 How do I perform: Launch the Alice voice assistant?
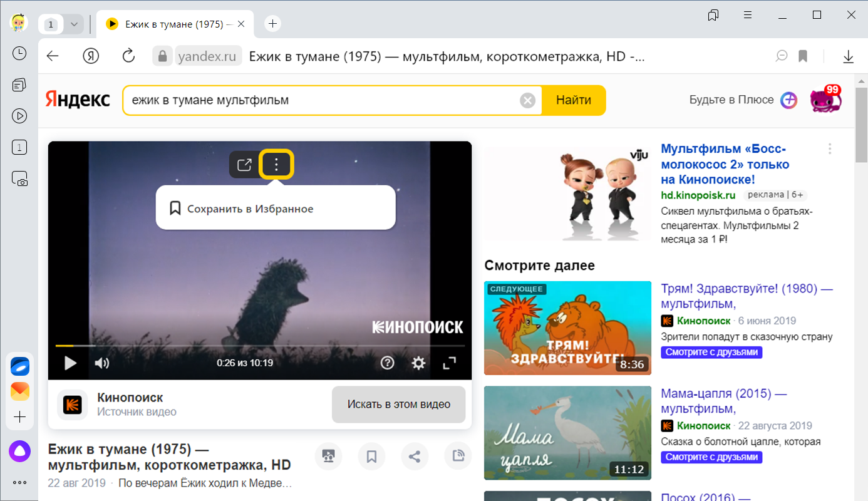tap(19, 451)
